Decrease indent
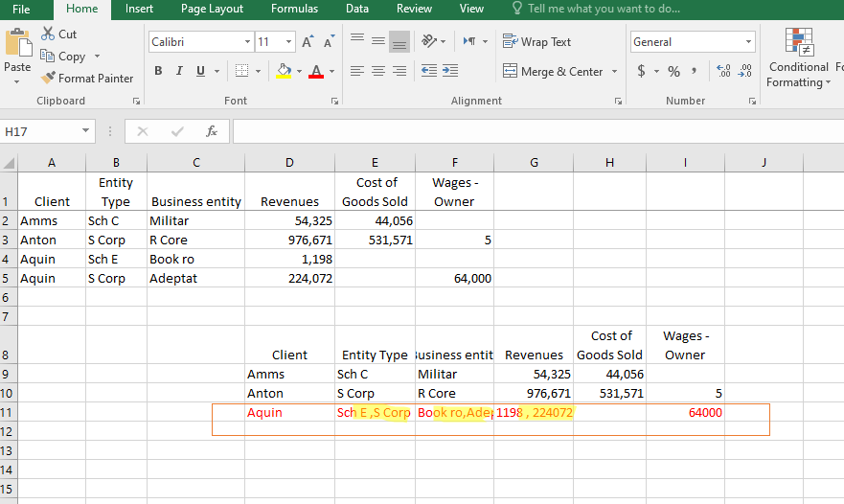The width and height of the screenshot is (844, 504). coord(429,71)
